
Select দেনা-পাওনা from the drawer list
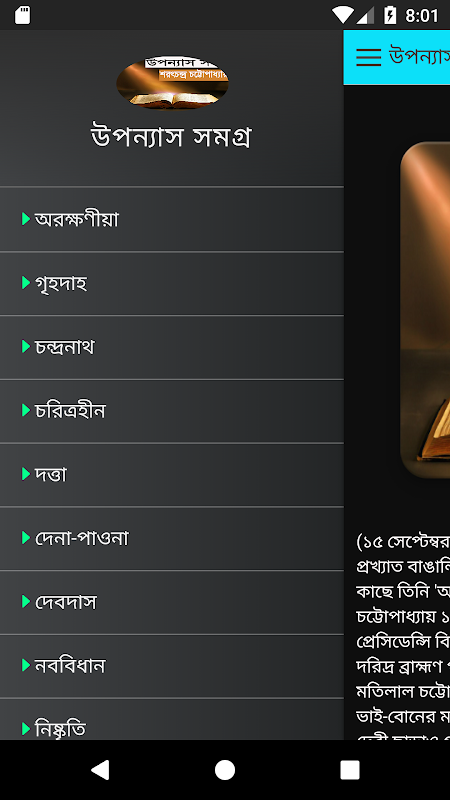(x=171, y=539)
